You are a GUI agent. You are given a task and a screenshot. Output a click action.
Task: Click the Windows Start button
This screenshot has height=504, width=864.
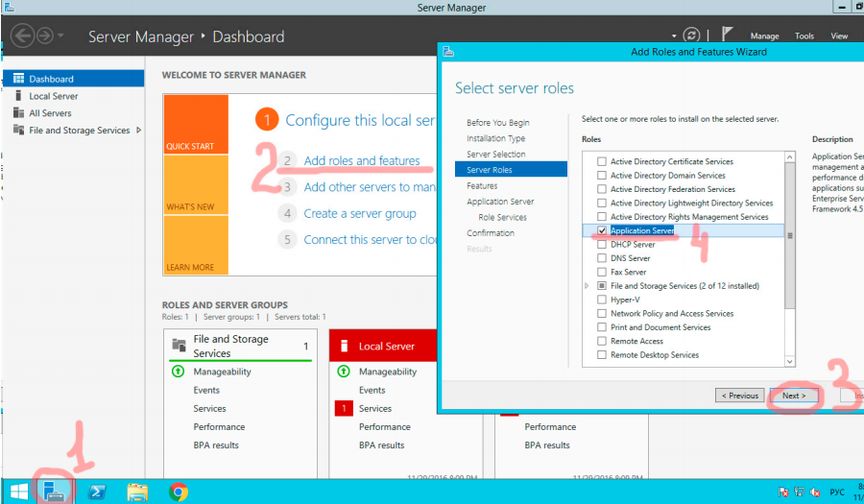[x=16, y=492]
